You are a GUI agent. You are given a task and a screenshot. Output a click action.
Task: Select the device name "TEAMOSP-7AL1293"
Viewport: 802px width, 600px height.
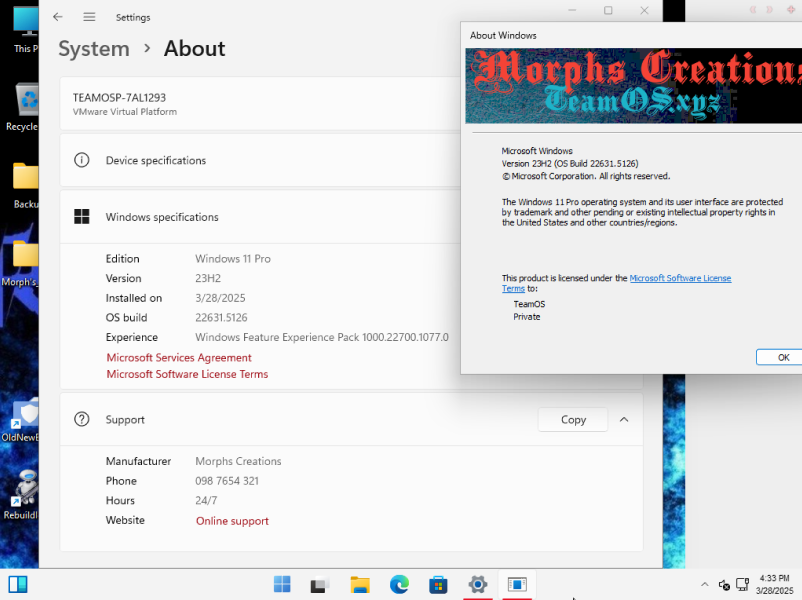119,98
